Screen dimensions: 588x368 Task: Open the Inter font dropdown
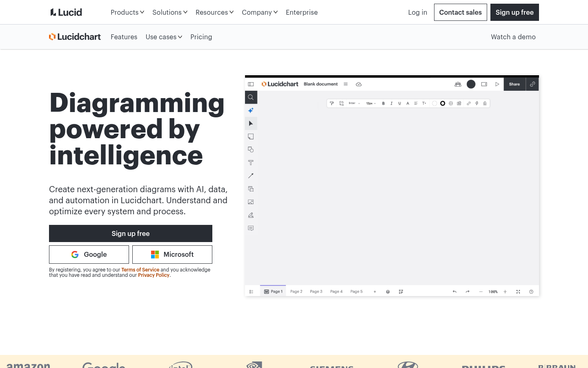tap(354, 103)
